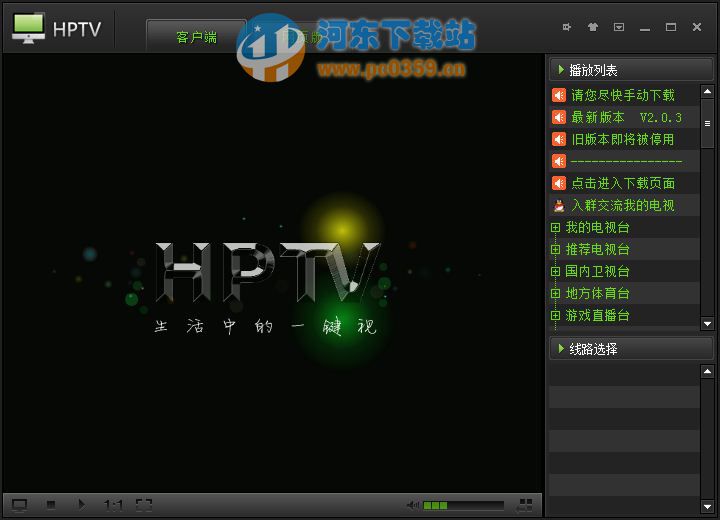
Task: Expand the 游戏直播台 tree node
Action: click(x=555, y=316)
